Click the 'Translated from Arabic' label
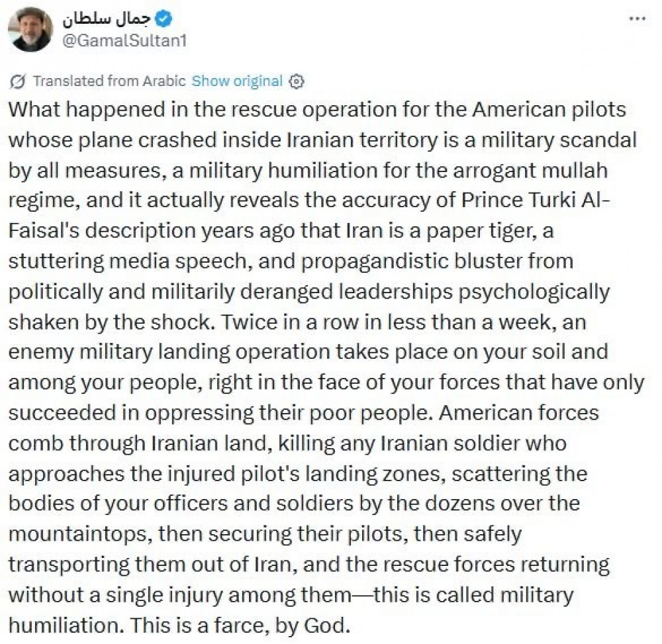662x644 pixels. tap(109, 81)
